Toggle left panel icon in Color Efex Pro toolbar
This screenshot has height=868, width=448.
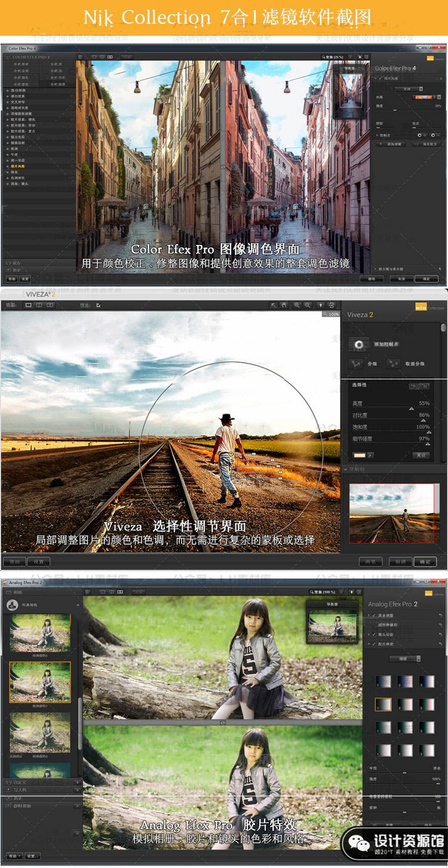tap(81, 56)
